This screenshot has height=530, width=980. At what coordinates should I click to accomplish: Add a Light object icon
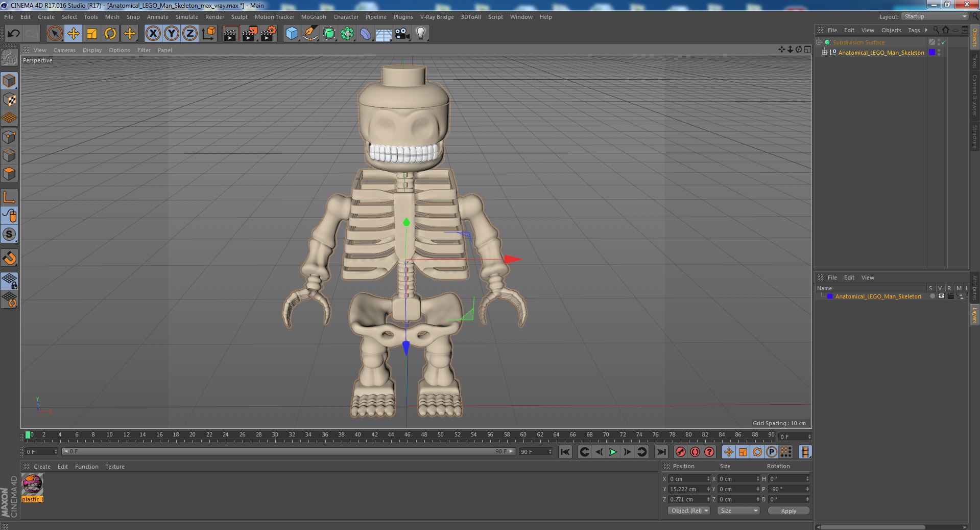[420, 34]
